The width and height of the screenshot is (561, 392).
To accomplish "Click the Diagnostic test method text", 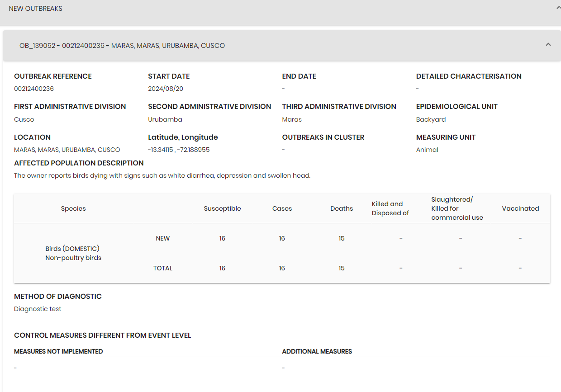I will (38, 309).
